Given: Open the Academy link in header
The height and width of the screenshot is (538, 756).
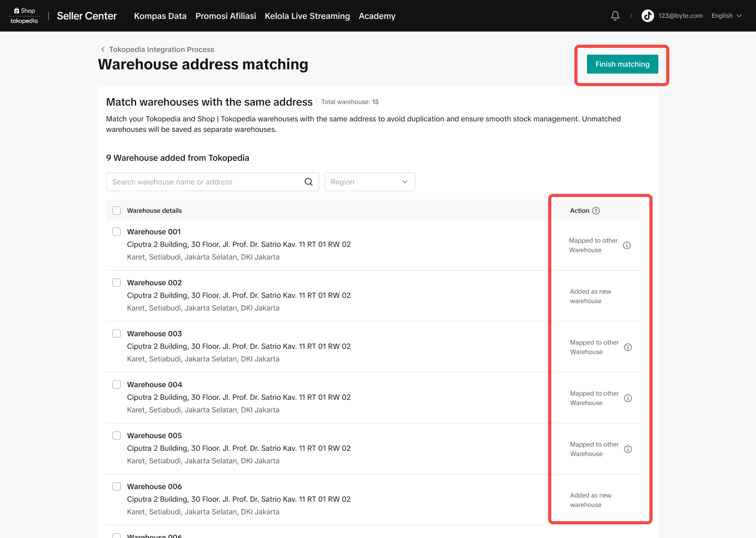Looking at the screenshot, I should pyautogui.click(x=377, y=16).
